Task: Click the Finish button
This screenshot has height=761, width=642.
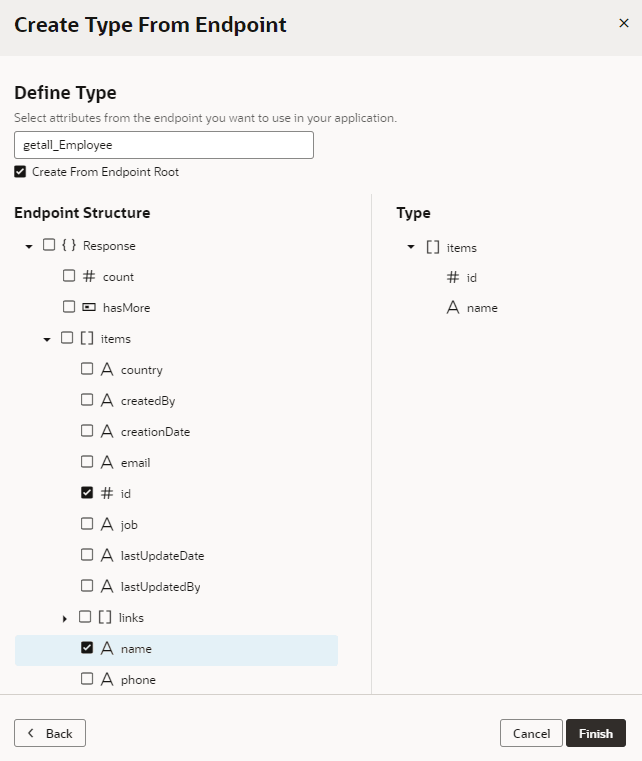Action: tap(595, 733)
